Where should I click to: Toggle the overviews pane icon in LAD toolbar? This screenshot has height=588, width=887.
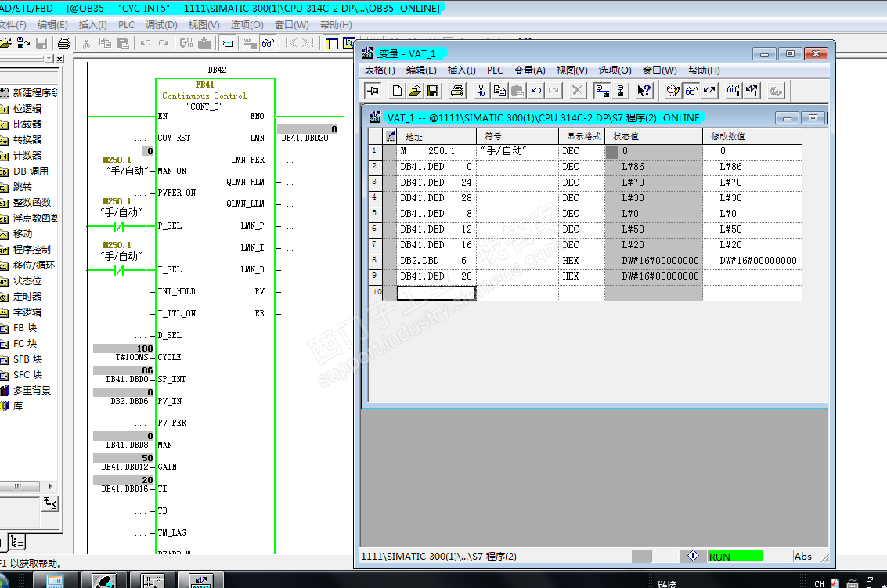click(x=331, y=43)
